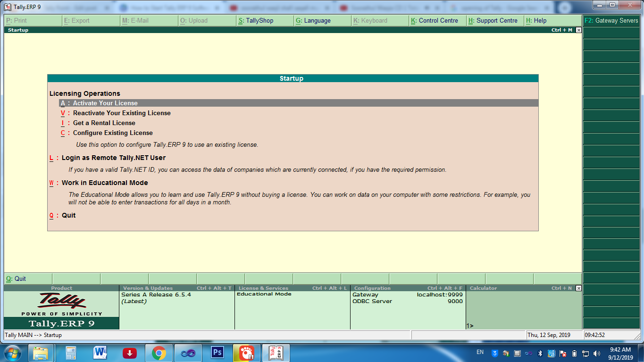The height and width of the screenshot is (362, 644).
Task: Choose Work in Educational Mode
Action: (99, 183)
